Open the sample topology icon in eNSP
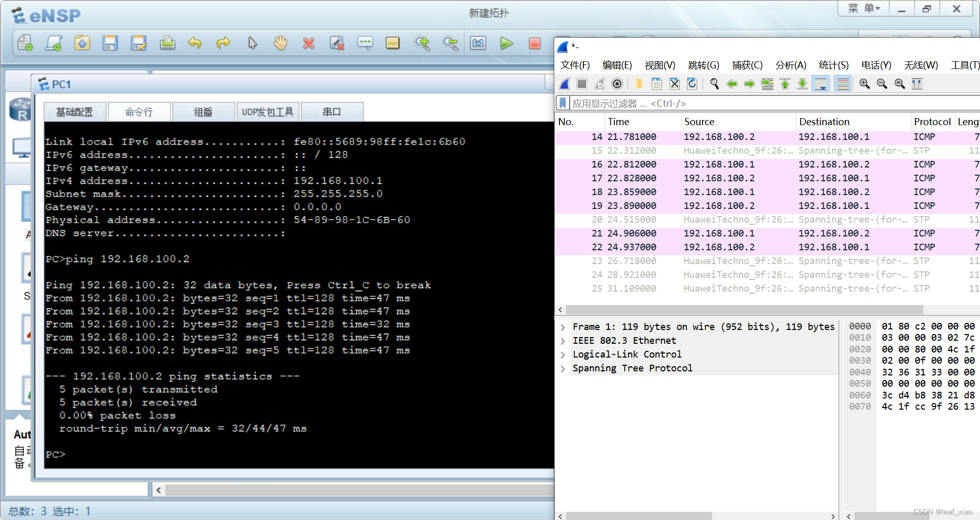Screen dimensions: 980x520 54,43
